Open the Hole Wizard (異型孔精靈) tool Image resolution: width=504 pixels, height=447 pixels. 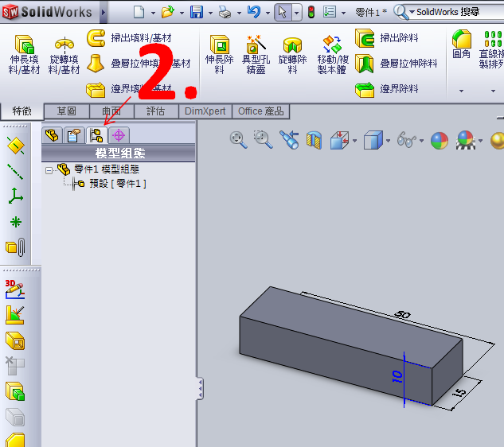[x=256, y=54]
